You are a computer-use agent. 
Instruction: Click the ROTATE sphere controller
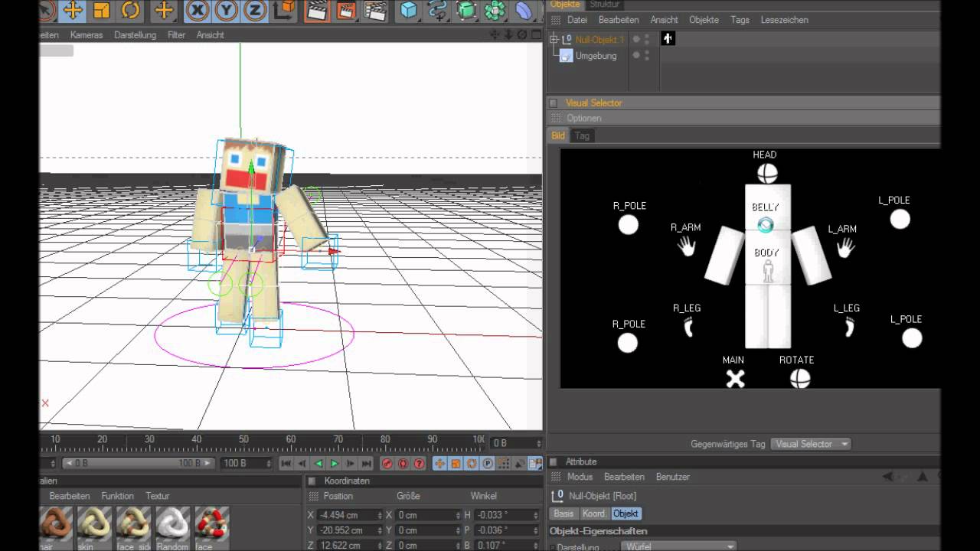(799, 378)
